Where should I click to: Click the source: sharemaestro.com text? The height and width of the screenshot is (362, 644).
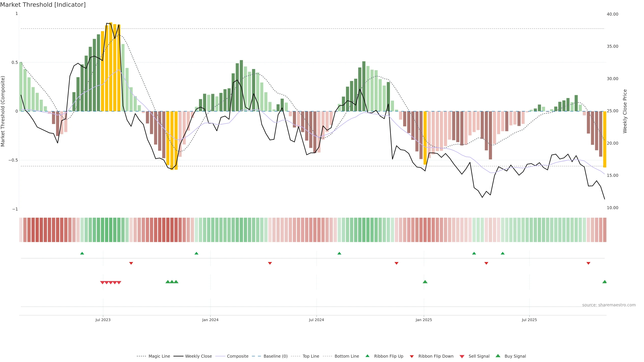pos(609,305)
